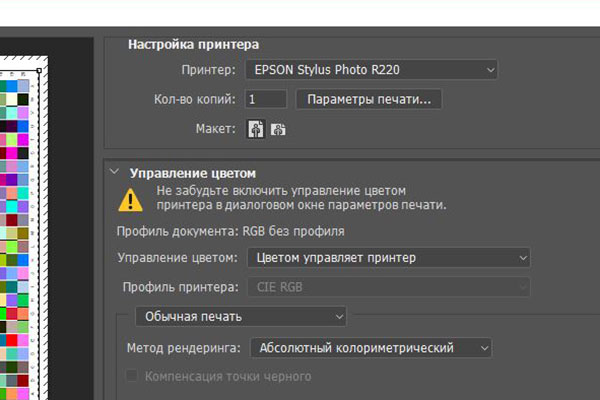The image size is (600, 400).
Task: Open the Обычная печать dropdown
Action: [241, 317]
